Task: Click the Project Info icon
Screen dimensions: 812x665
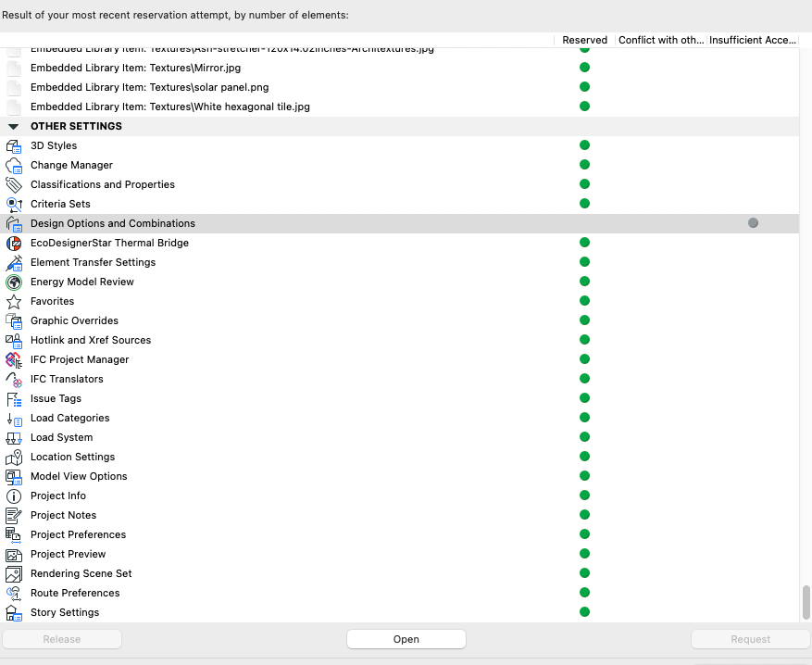Action: (x=14, y=496)
